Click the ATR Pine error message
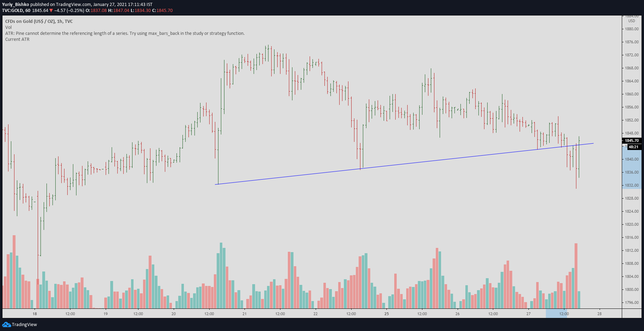The width and height of the screenshot is (644, 331). point(125,33)
